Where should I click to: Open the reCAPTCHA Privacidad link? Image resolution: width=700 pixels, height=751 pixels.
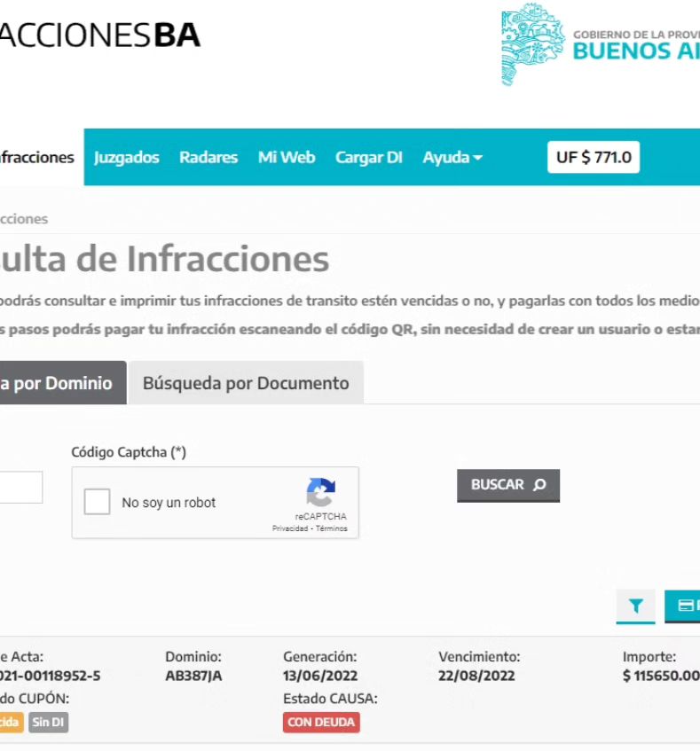coord(291,528)
